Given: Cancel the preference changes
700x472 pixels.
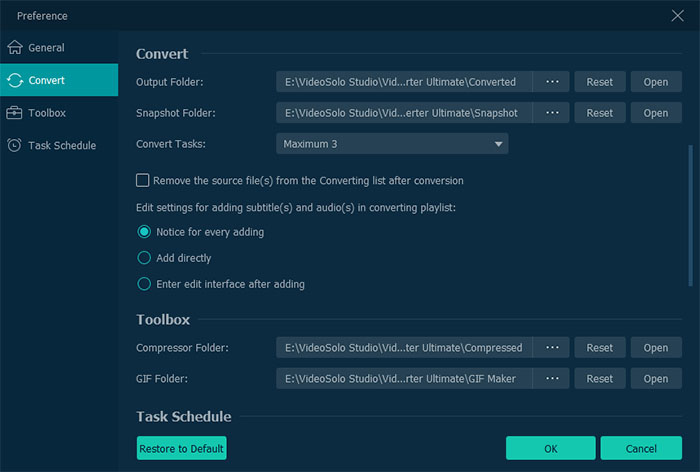Looking at the screenshot, I should 641,448.
